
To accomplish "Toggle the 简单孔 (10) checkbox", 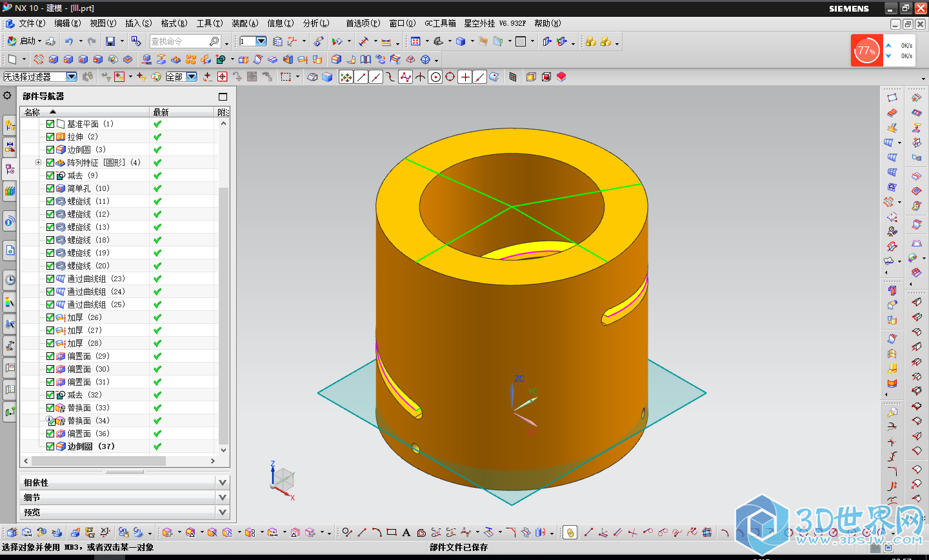I will [50, 188].
